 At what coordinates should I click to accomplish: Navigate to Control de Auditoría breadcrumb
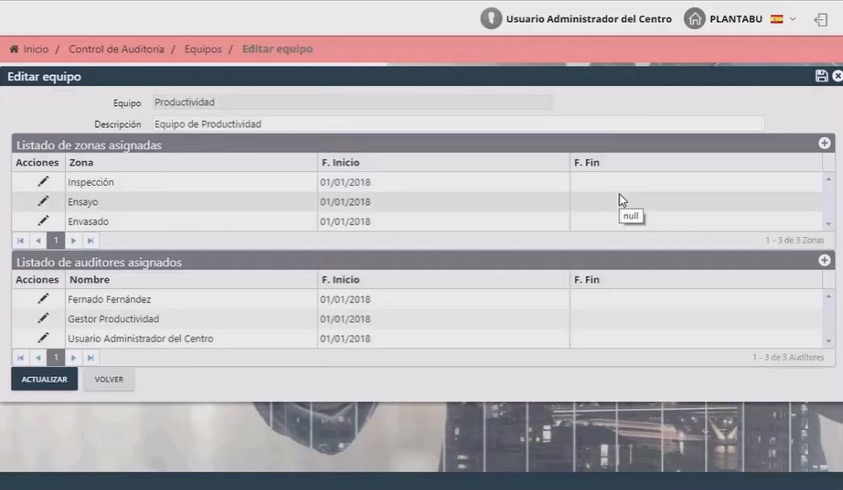(114, 49)
